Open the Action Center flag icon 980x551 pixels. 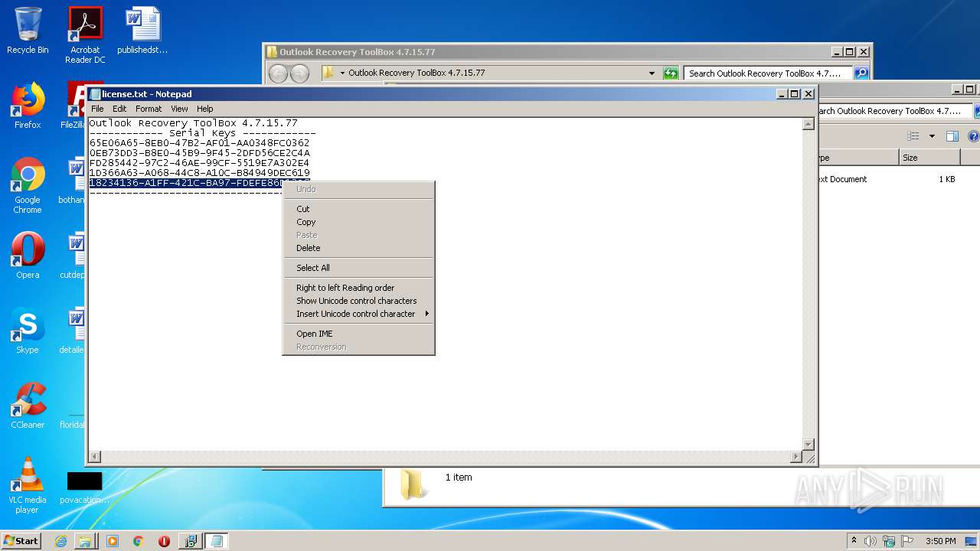(x=907, y=541)
